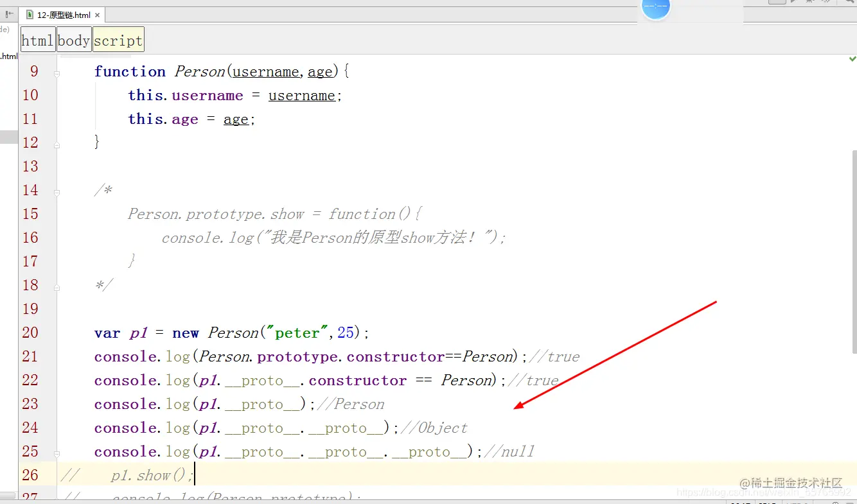Click the prototype word on line 21
857x504 pixels.
click(x=297, y=356)
